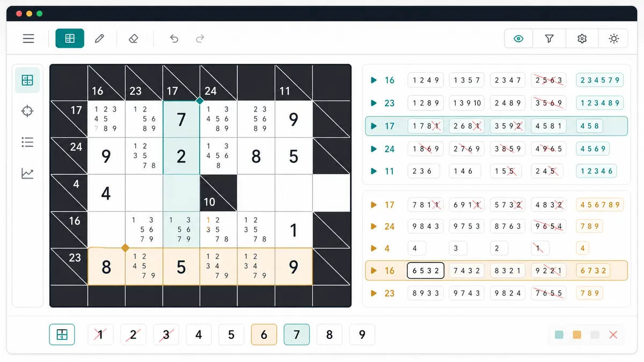Click the grid button left of number pad
The width and height of the screenshot is (644, 362).
62,335
